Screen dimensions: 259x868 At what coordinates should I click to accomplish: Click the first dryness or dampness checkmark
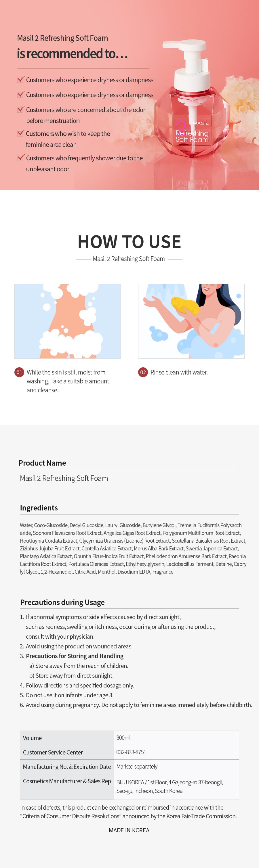[21, 79]
